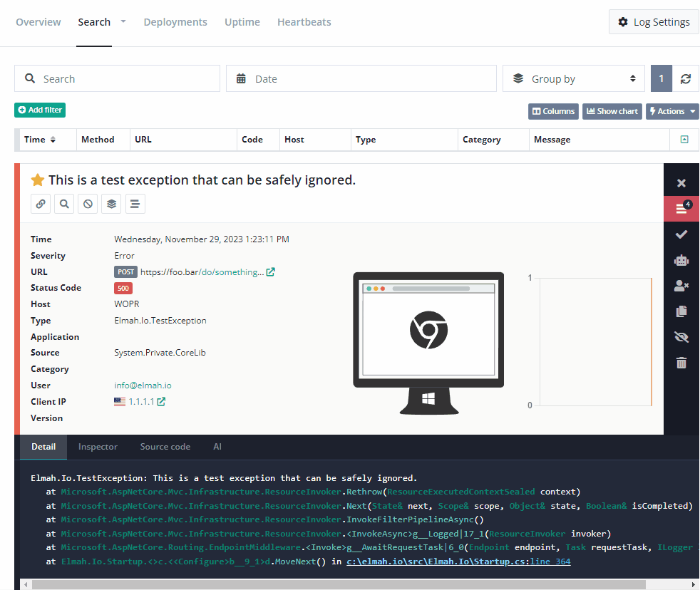Click the https://foo.bar/do/something URL link
The height and width of the screenshot is (590, 700).
[202, 272]
